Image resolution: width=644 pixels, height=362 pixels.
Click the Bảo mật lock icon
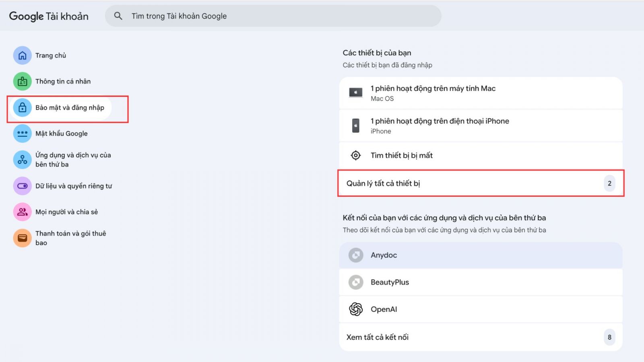(x=23, y=108)
